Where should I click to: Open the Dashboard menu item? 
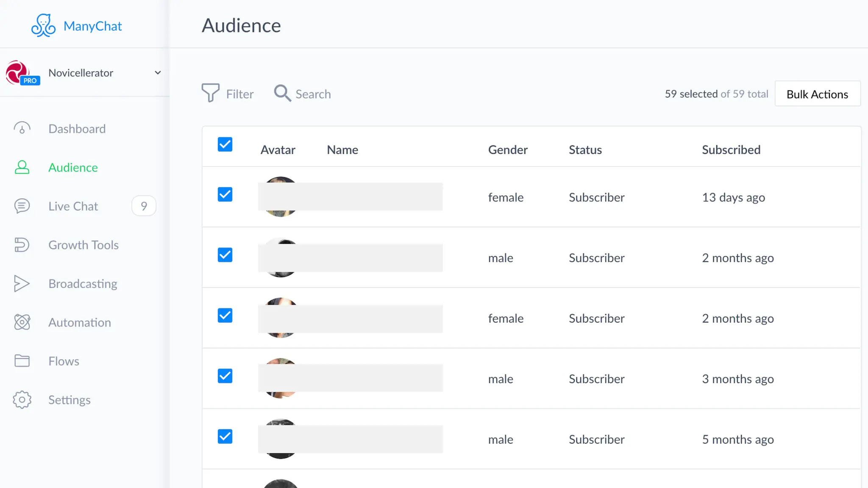77,129
